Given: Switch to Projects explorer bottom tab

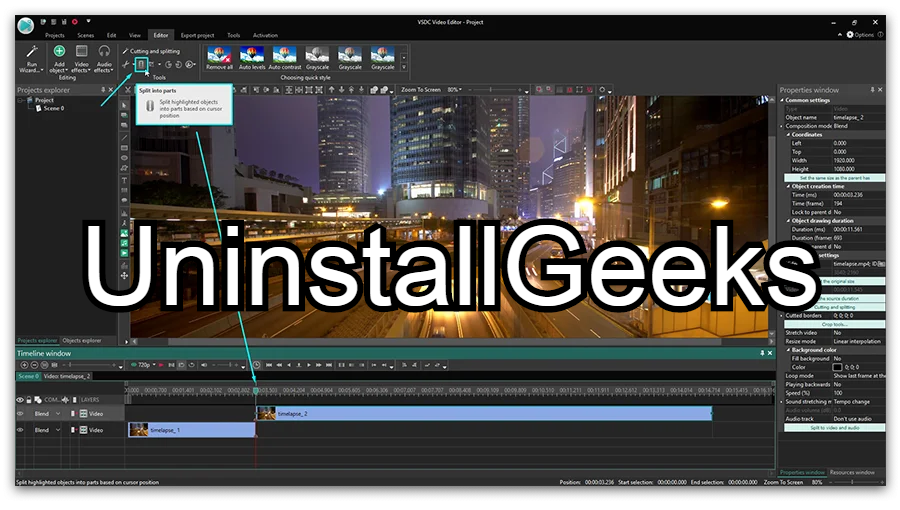Looking at the screenshot, I should pos(37,341).
